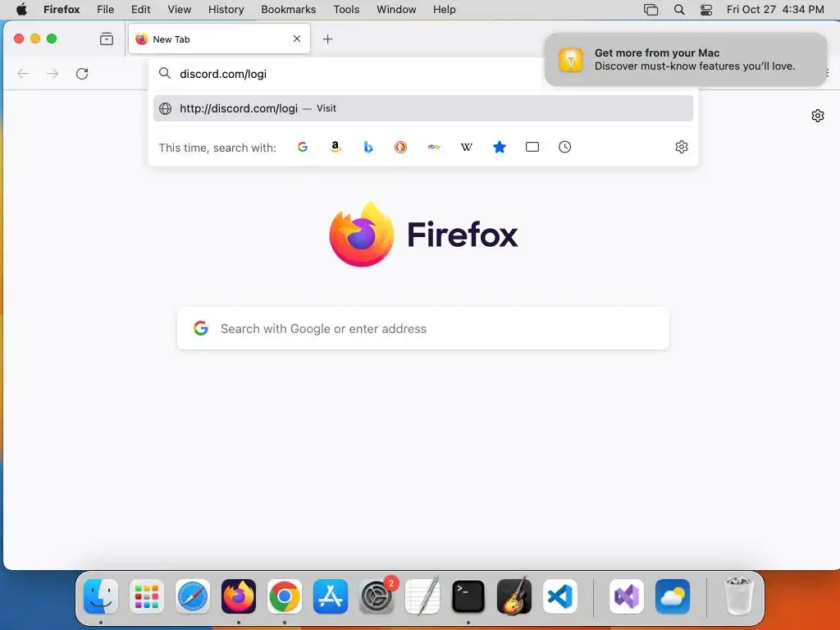Screen dimensions: 840x630
Task: Open Terminal from the Dock
Action: pos(468,596)
